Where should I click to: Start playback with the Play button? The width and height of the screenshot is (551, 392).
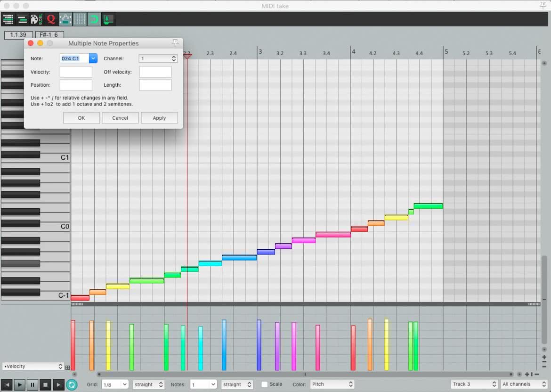pos(20,384)
